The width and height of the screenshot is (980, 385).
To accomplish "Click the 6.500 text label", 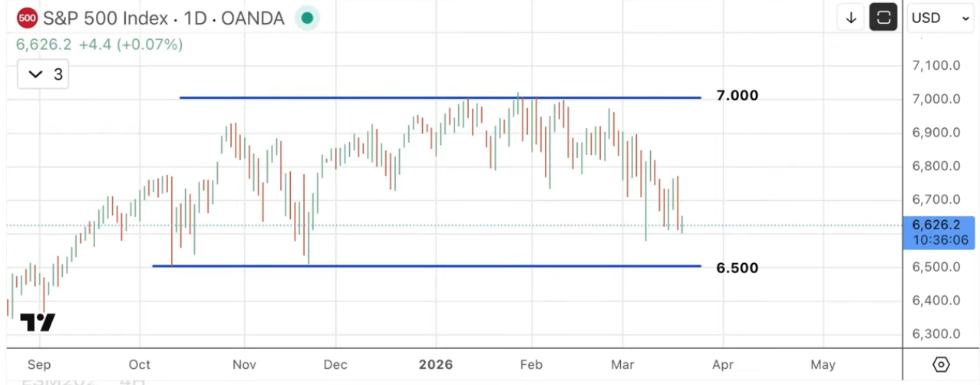I will (737, 268).
